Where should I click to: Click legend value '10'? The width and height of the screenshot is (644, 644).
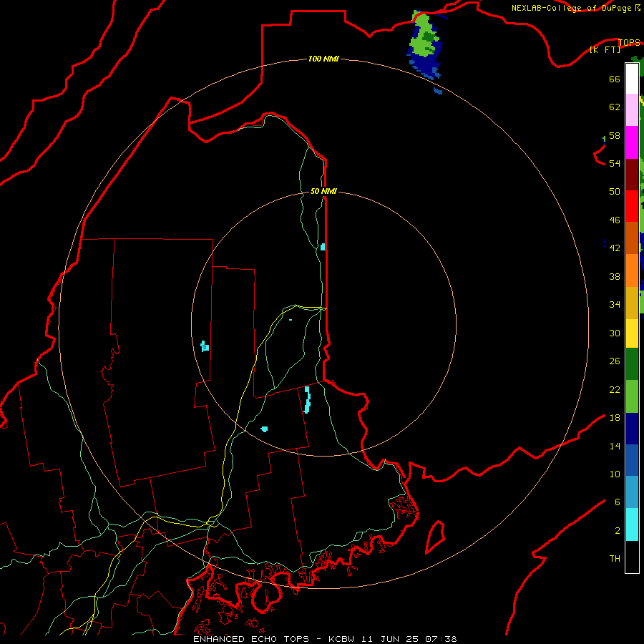[615, 474]
